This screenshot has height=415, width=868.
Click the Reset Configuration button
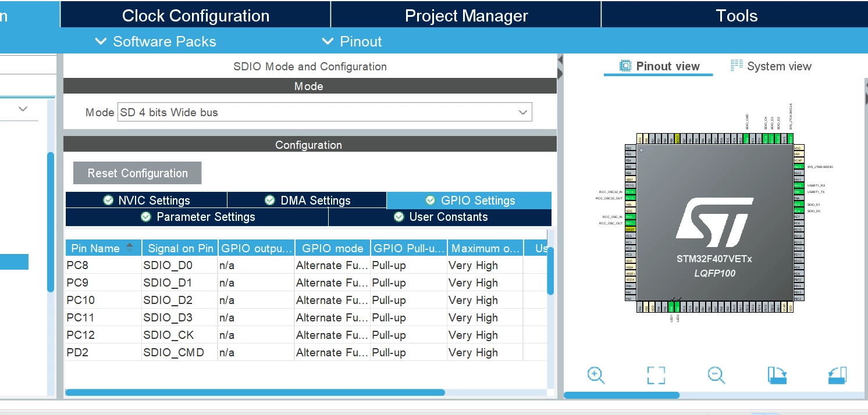pos(137,173)
